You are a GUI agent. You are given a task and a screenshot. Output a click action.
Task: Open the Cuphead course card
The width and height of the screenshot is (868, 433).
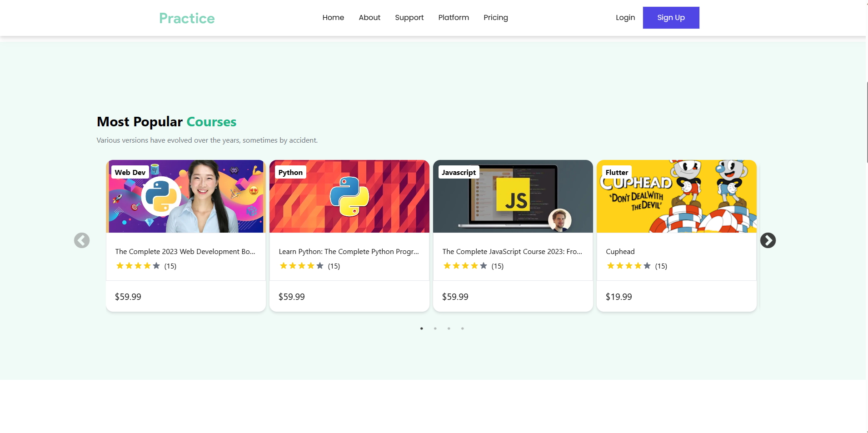click(x=676, y=235)
